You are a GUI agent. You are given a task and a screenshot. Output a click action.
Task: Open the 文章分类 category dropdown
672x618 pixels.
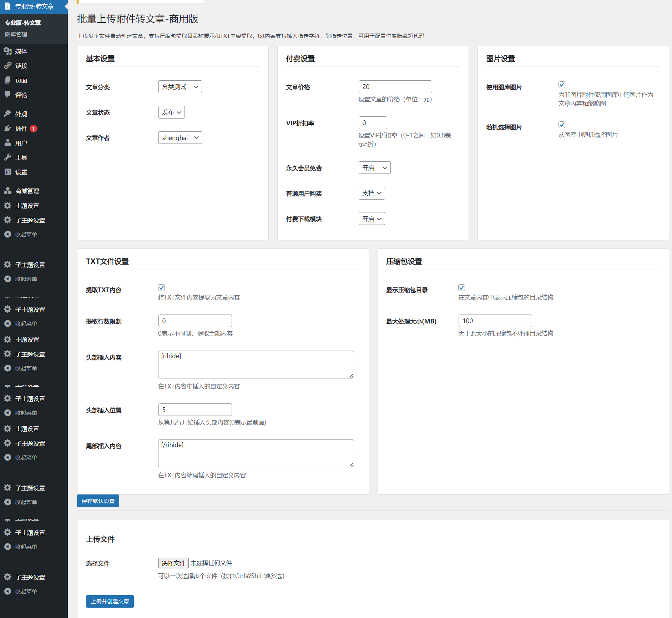click(x=180, y=87)
